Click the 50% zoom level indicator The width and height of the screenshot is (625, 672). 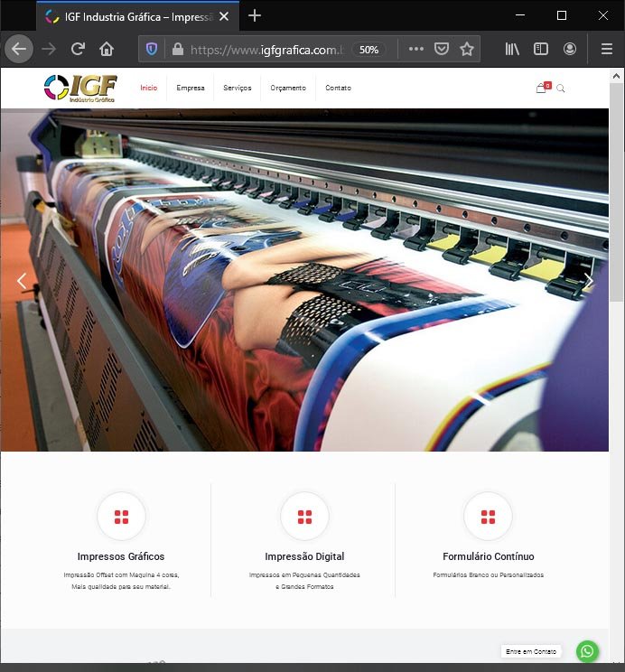(x=368, y=50)
